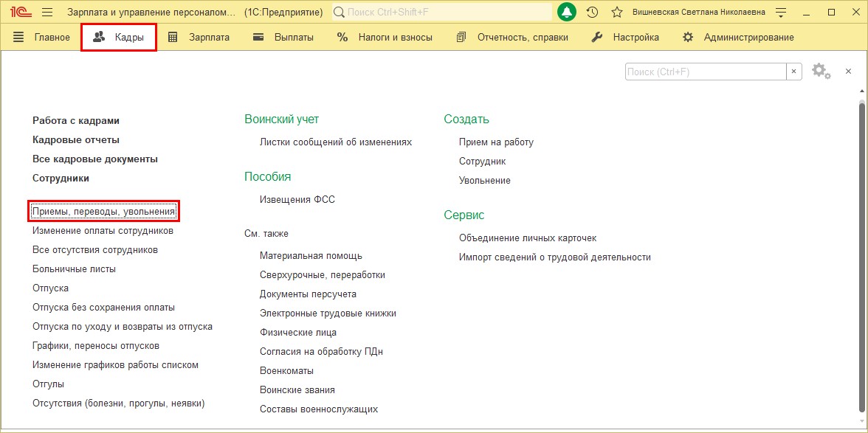Open Военкоматы link

(286, 371)
